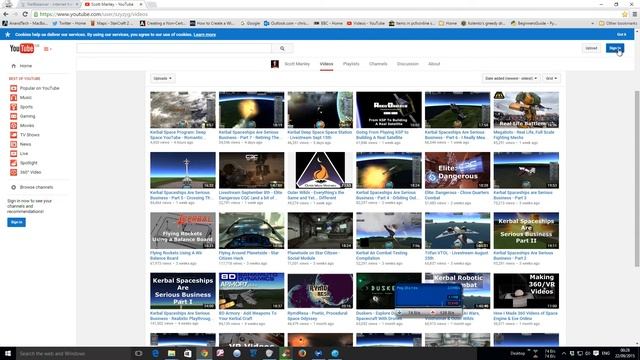The width and height of the screenshot is (640, 360).
Task: Open the Scott Manley channel name link
Action: tap(297, 64)
